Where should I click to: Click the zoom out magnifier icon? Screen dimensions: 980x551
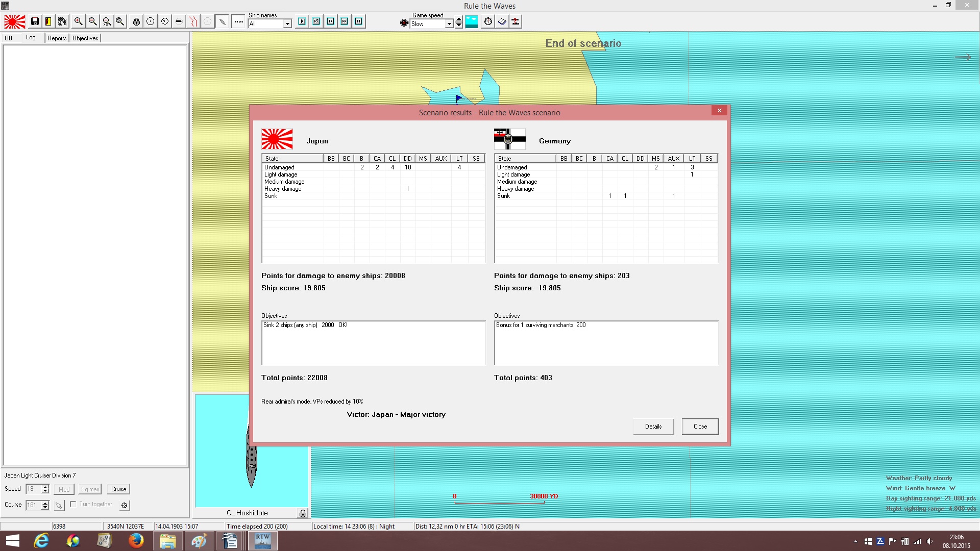92,21
